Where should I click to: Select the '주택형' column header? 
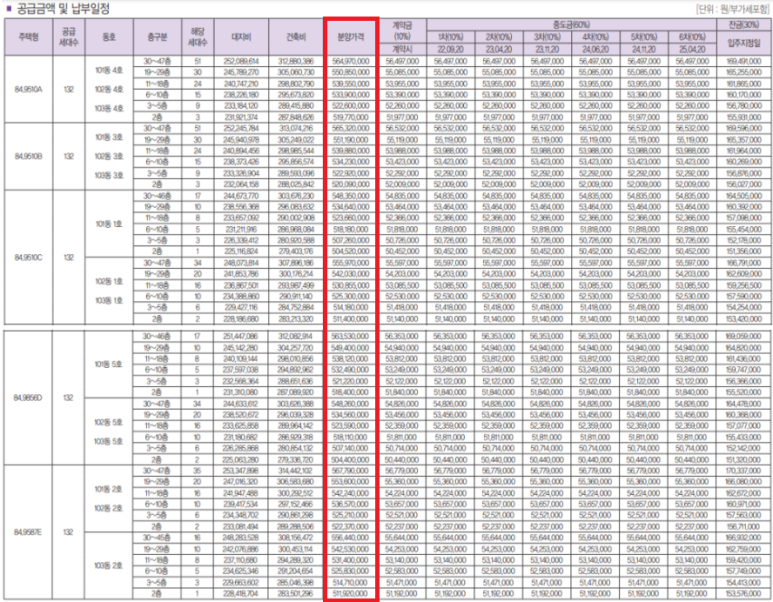click(x=29, y=37)
